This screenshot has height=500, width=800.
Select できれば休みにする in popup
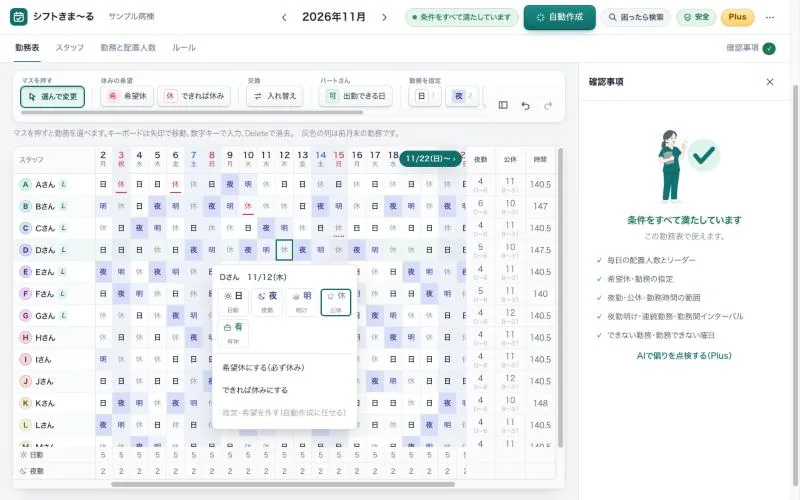[284, 390]
